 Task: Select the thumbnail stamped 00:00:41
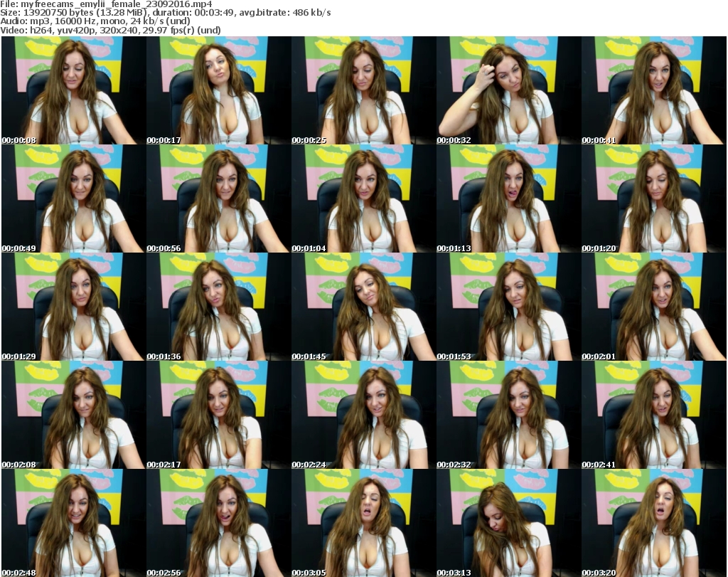coord(654,90)
